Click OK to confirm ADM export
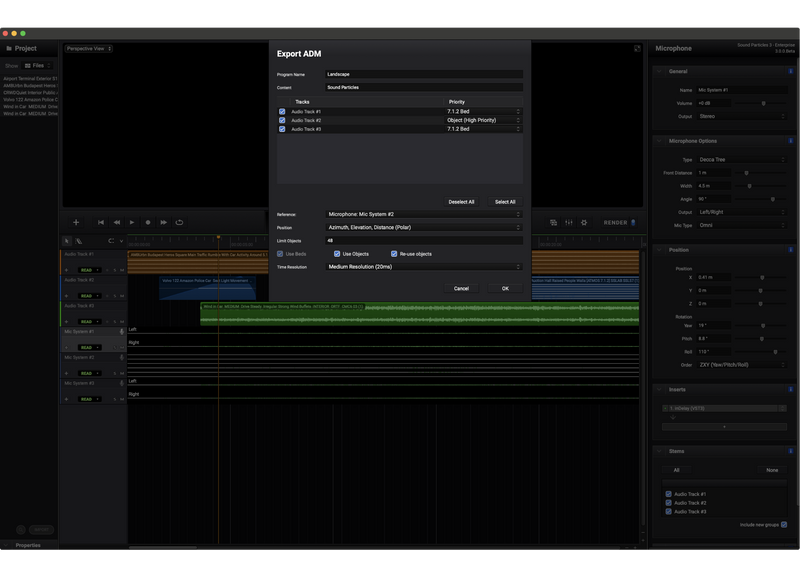 coord(505,288)
